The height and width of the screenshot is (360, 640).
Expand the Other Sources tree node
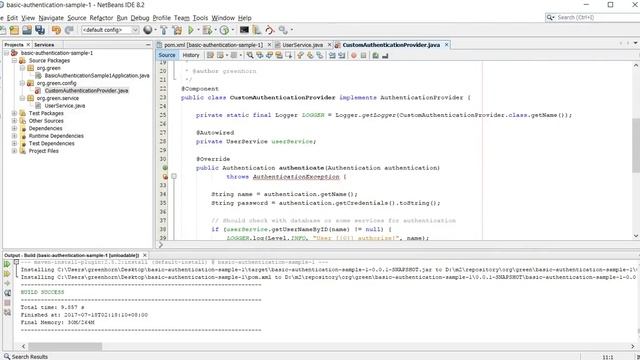tap(14, 121)
